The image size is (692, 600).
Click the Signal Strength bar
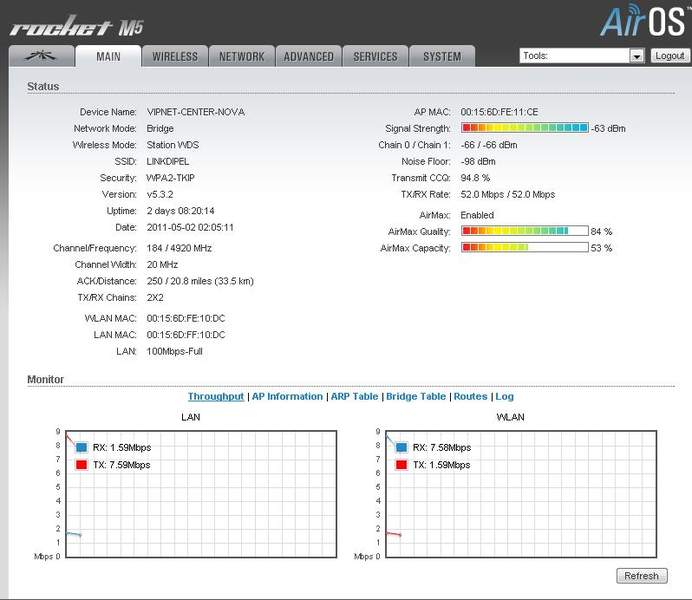pos(525,128)
